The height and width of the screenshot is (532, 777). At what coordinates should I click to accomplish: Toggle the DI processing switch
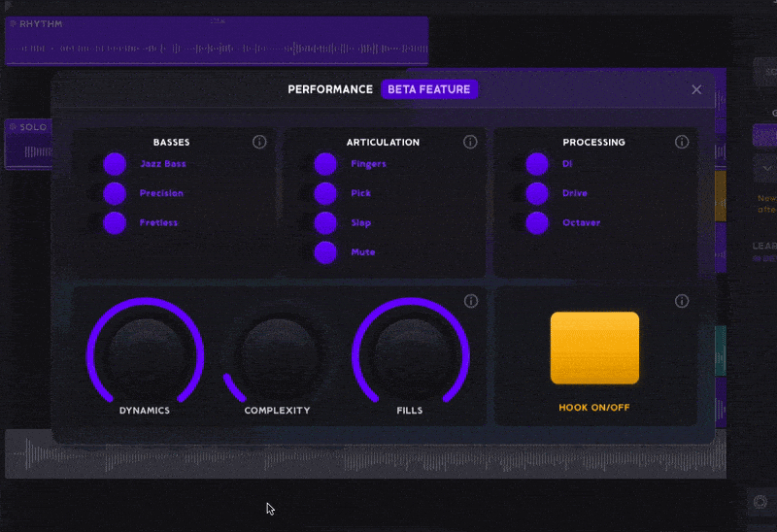[537, 164]
